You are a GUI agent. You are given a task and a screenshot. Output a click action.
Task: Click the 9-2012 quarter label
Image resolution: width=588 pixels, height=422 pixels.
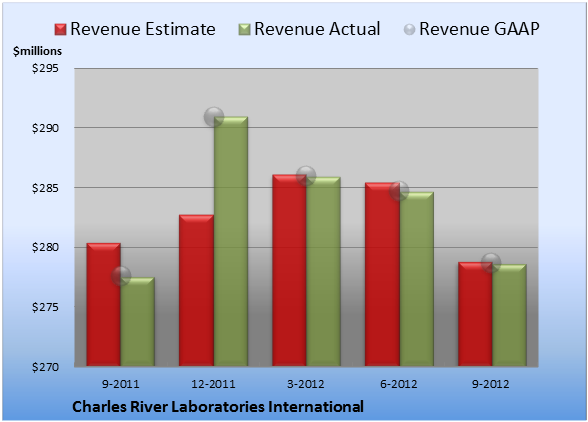(491, 384)
